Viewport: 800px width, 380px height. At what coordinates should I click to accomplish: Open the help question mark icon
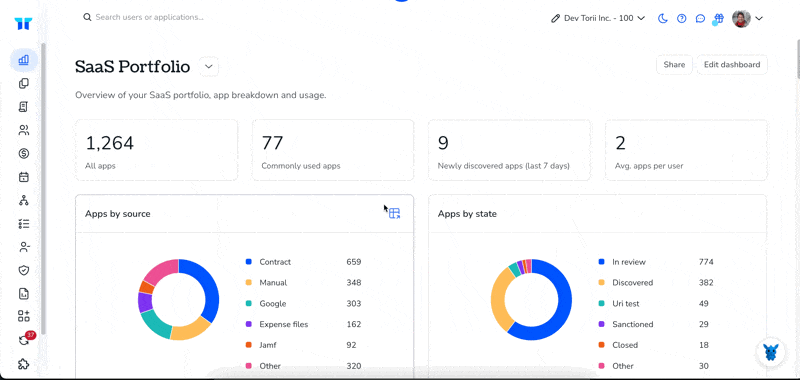[682, 18]
